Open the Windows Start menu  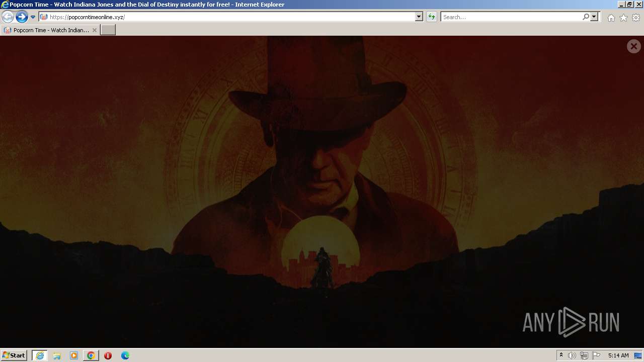[14, 355]
